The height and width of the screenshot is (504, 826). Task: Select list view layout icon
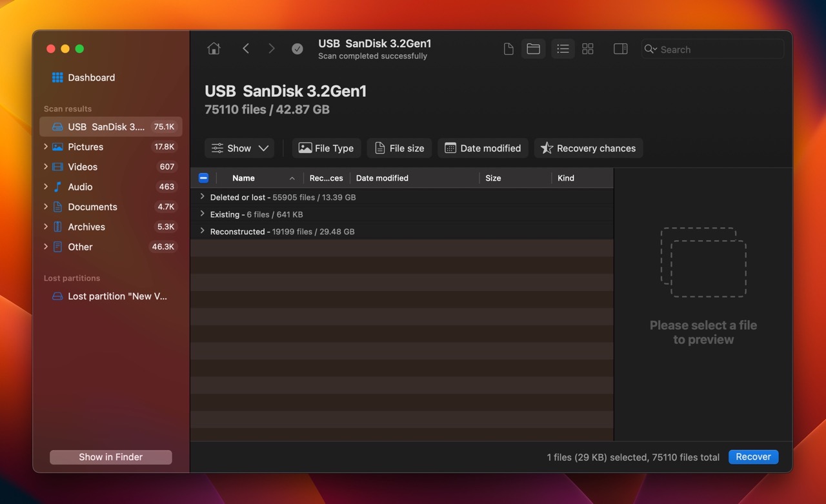click(x=563, y=49)
